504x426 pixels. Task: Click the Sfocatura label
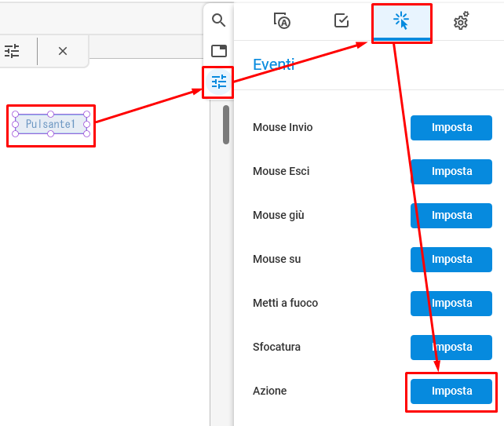tap(276, 347)
